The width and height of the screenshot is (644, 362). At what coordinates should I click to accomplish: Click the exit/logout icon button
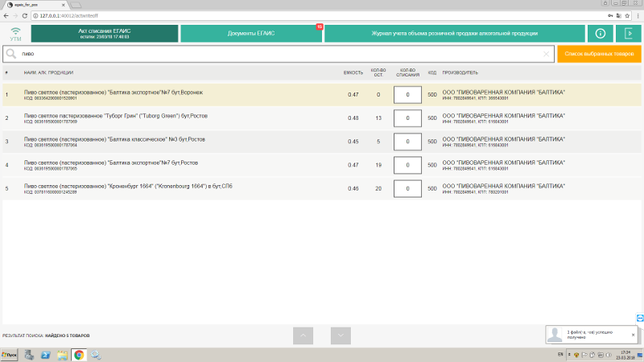[629, 34]
